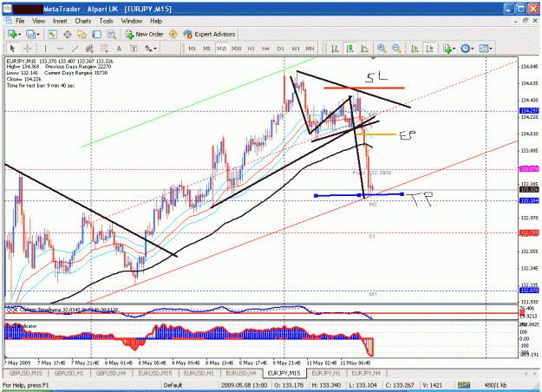Switch to the EURUSD,H4 chart tab
Image resolution: width=542 pixels, height=392 pixels.
(241, 373)
